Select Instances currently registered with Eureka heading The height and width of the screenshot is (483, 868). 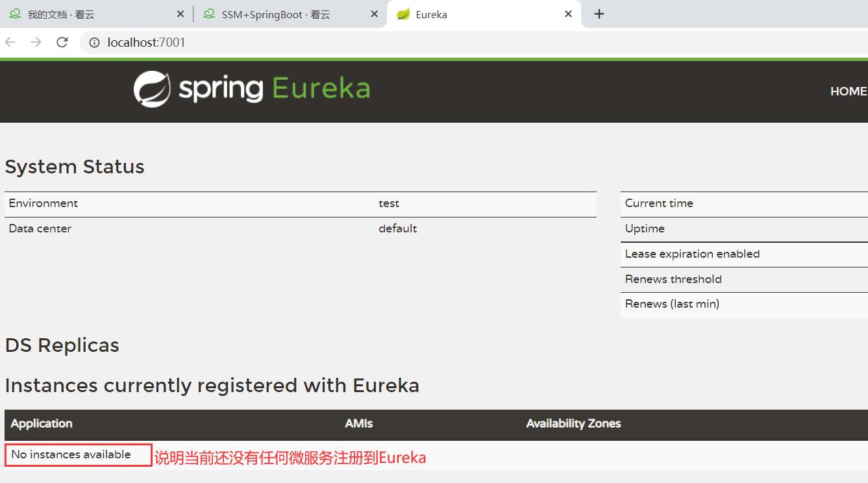(x=212, y=386)
